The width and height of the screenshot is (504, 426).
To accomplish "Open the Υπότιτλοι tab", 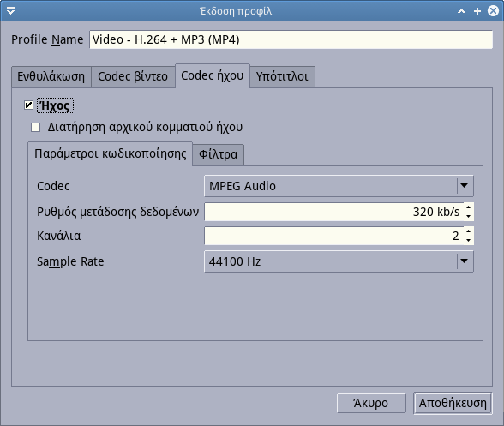I will [x=282, y=77].
